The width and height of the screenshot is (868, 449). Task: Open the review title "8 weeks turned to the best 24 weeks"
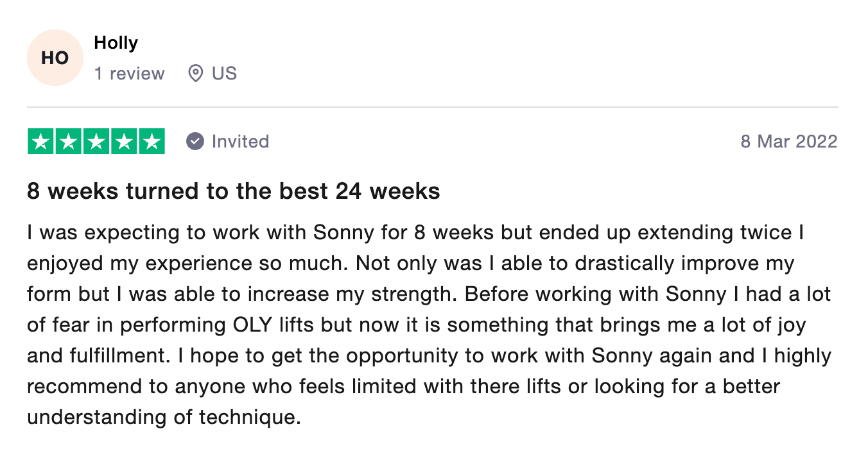[234, 191]
